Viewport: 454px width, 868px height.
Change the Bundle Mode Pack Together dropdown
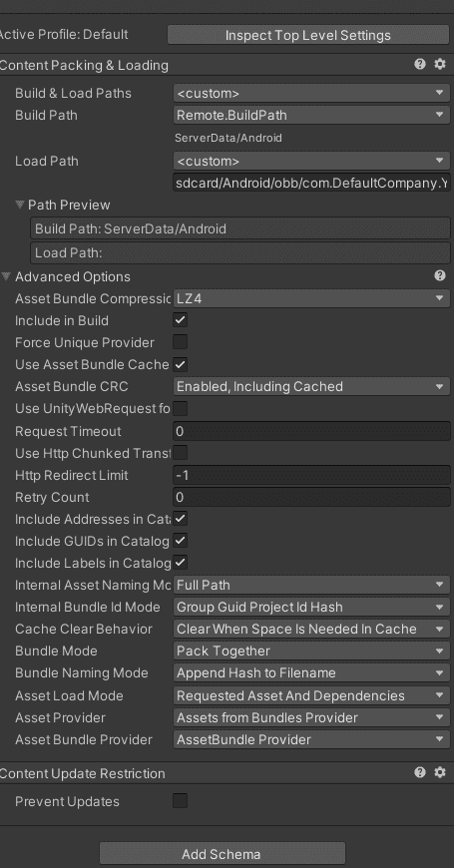(x=311, y=651)
